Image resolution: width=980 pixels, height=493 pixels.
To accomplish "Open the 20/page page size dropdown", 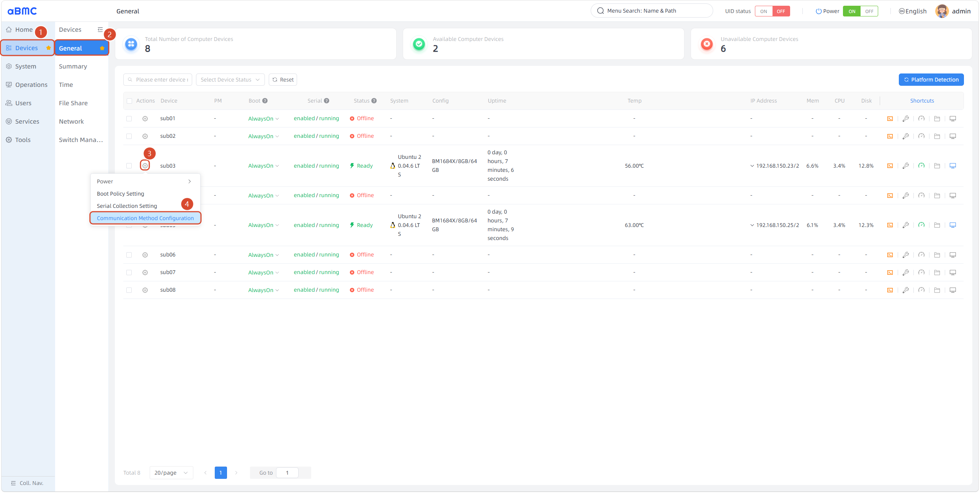I will click(171, 473).
